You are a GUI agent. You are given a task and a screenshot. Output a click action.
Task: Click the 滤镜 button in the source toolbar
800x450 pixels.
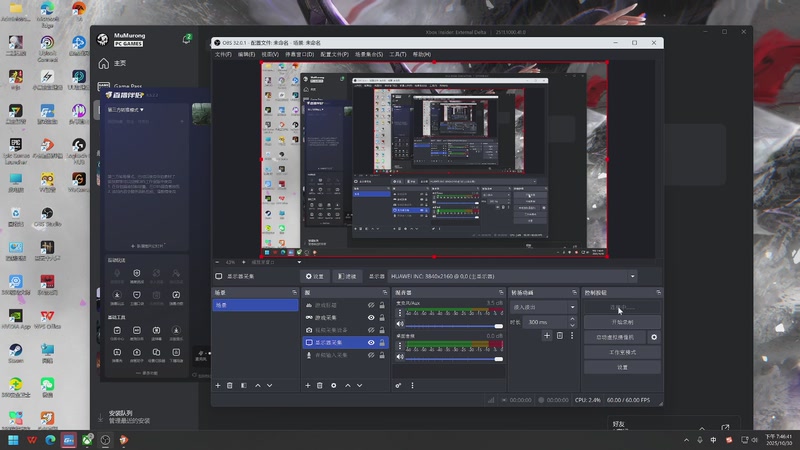347,277
